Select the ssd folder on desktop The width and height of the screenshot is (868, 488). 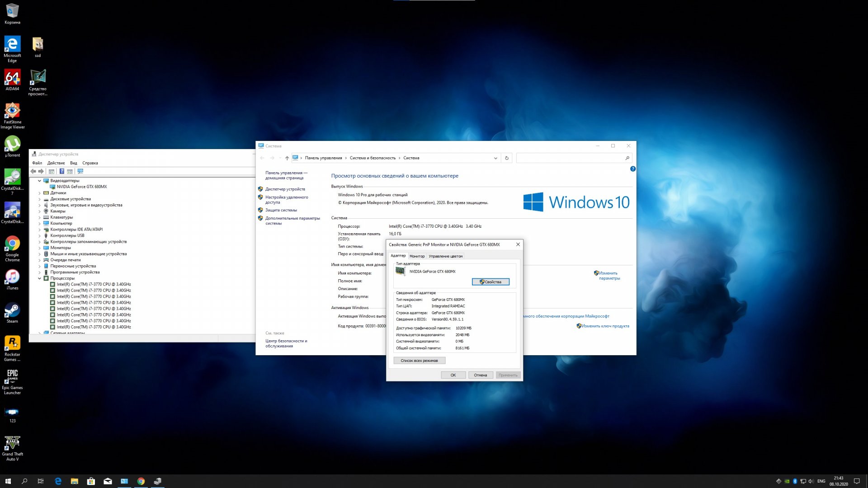(38, 47)
